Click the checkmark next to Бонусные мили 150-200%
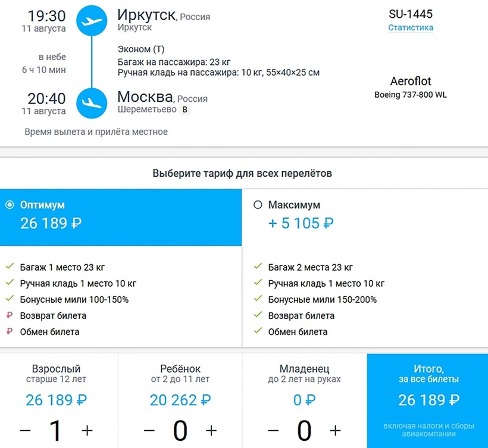The width and height of the screenshot is (488, 448). pos(258,300)
